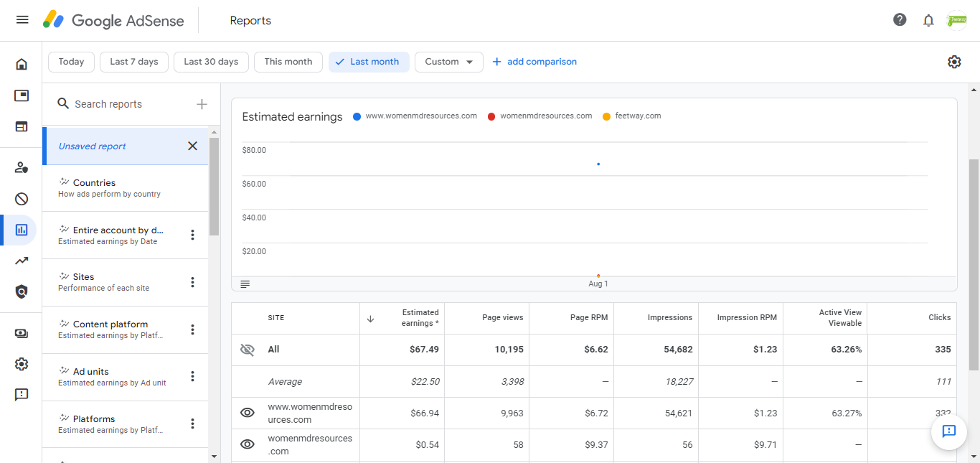Click add comparison link

pyautogui.click(x=534, y=62)
